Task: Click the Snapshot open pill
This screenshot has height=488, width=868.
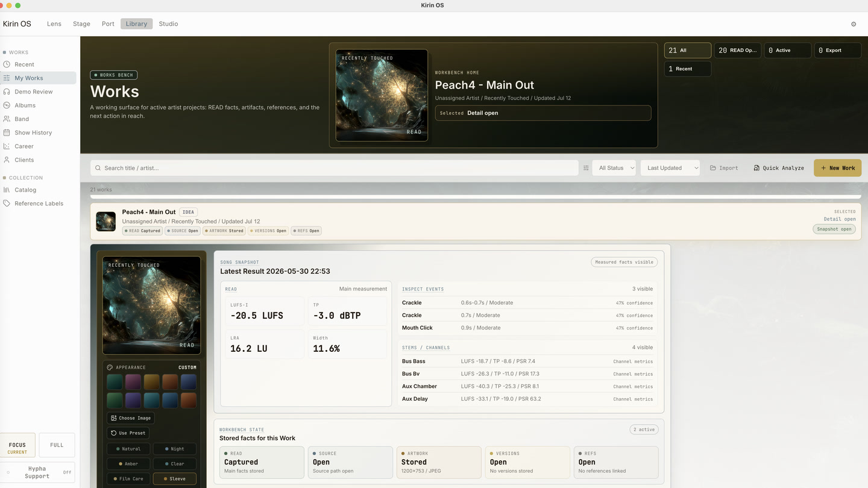Action: (x=834, y=229)
